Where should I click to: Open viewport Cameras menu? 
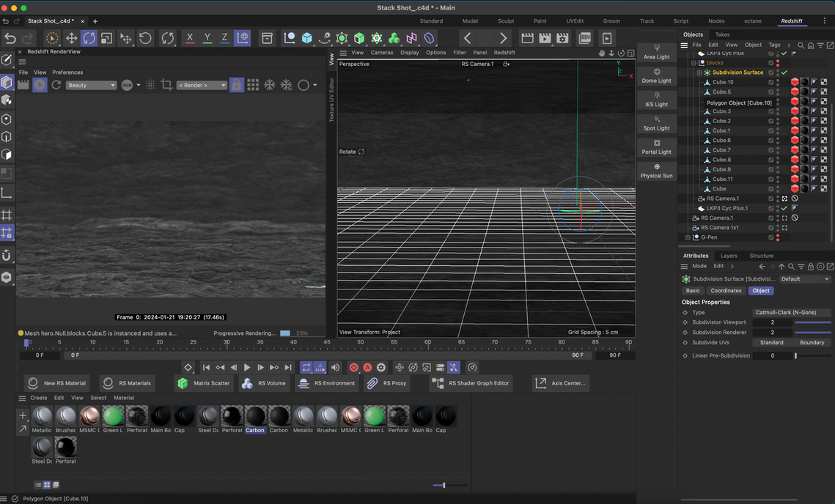pyautogui.click(x=382, y=53)
